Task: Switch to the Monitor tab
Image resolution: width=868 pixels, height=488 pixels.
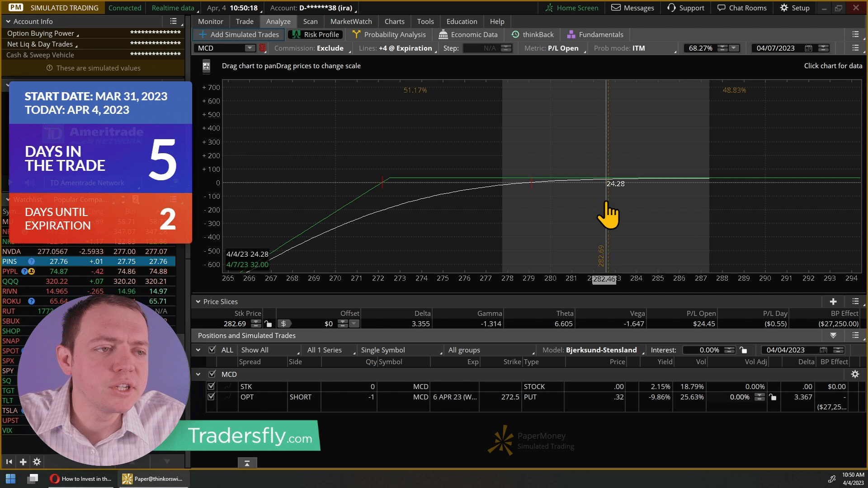Action: click(211, 21)
